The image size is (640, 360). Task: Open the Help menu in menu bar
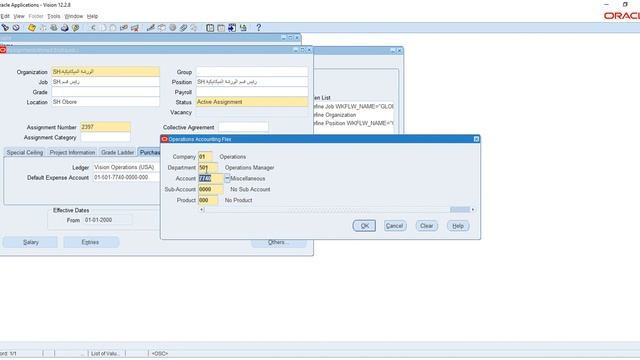[x=92, y=16]
